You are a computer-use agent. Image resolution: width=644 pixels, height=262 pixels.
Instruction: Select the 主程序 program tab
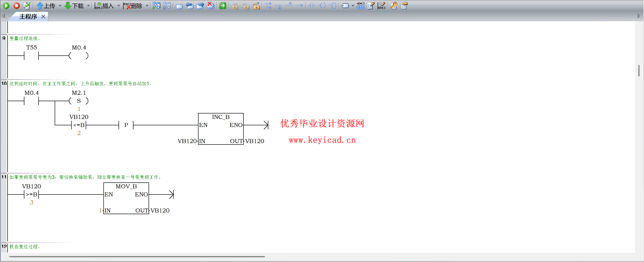click(x=28, y=17)
